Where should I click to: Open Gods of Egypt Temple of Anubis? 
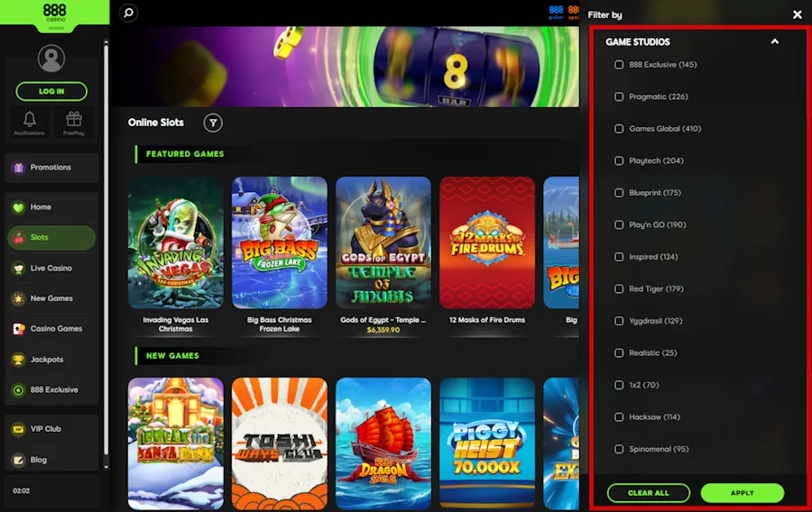pyautogui.click(x=383, y=242)
